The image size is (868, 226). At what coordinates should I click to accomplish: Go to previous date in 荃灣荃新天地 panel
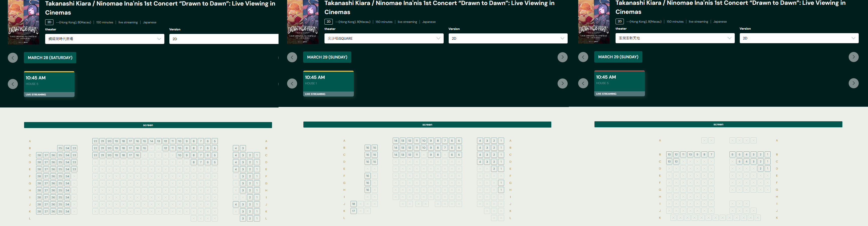pyautogui.click(x=583, y=57)
